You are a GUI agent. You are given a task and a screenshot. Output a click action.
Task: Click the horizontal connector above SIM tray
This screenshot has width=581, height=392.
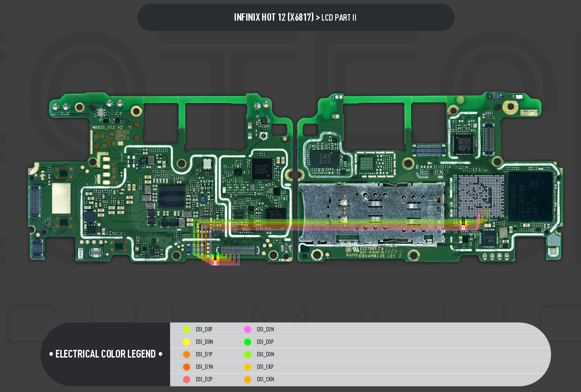coord(429,150)
